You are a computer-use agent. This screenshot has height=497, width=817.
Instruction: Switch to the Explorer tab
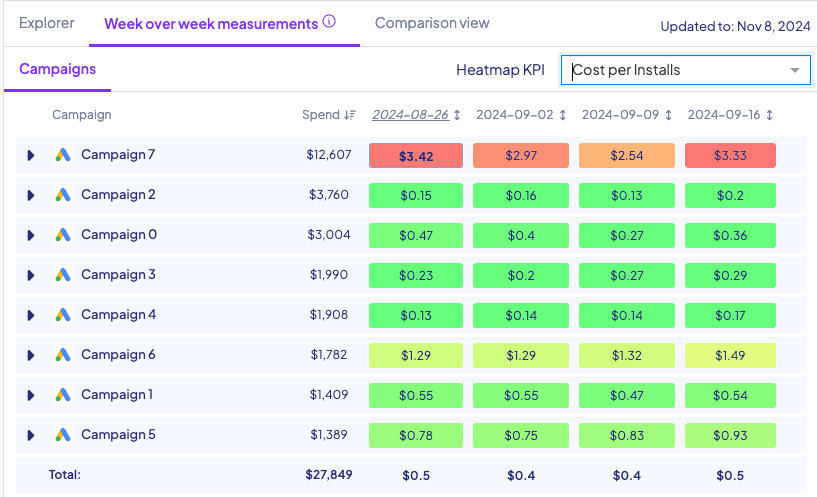pyautogui.click(x=46, y=23)
